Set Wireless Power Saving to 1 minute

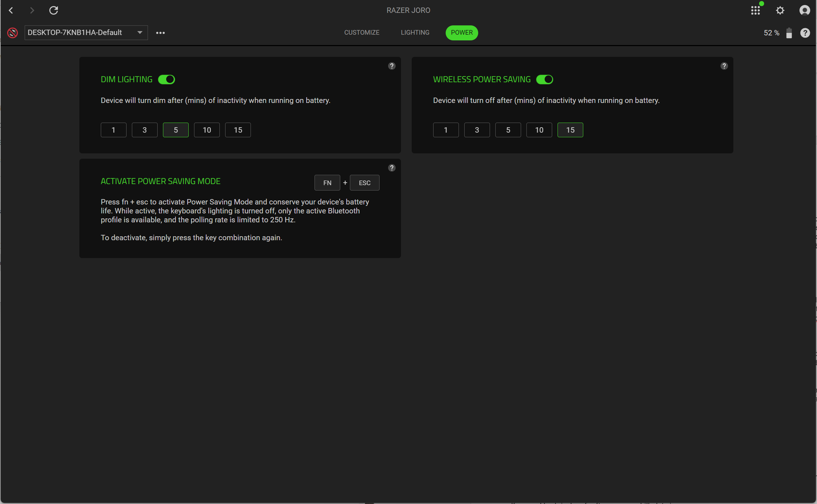click(446, 130)
